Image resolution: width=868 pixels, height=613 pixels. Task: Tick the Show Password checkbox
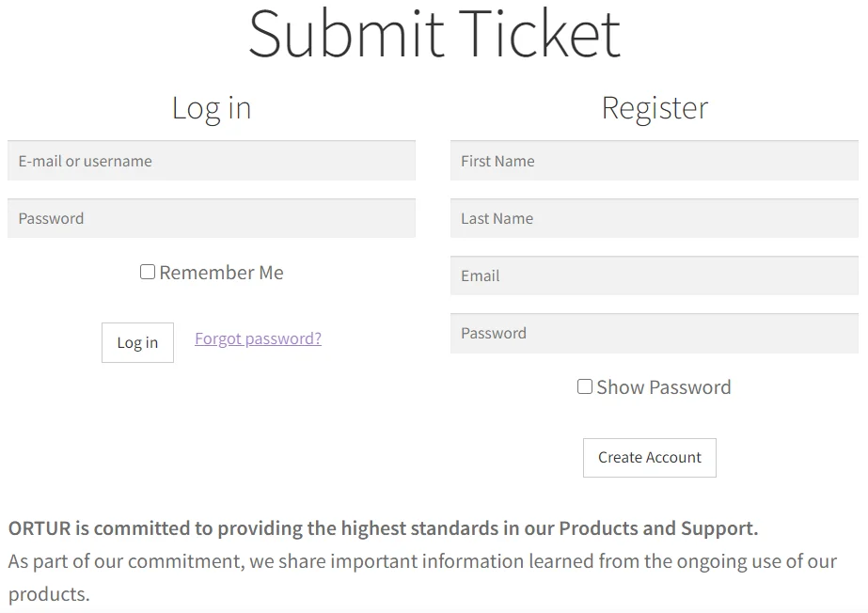[585, 386]
